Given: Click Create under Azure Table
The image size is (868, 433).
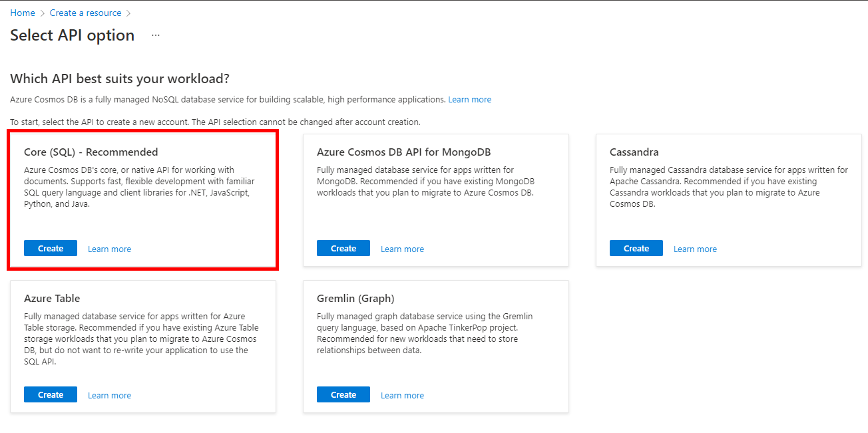Looking at the screenshot, I should tap(50, 394).
